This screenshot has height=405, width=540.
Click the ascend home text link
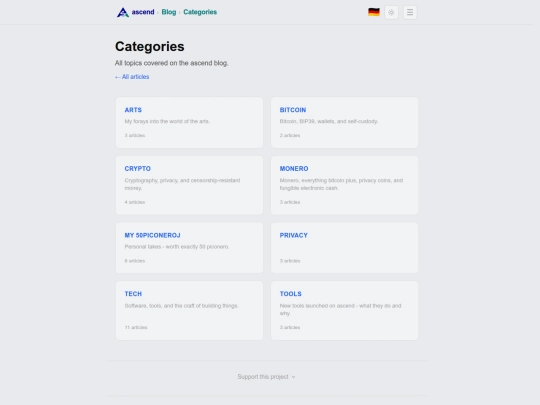(143, 12)
